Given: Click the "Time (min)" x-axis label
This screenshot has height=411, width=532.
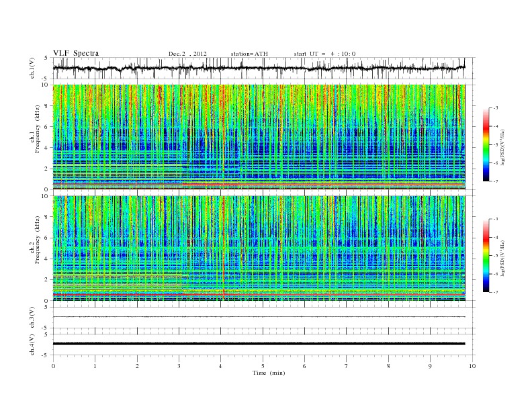Looking at the screenshot, I should tap(269, 373).
